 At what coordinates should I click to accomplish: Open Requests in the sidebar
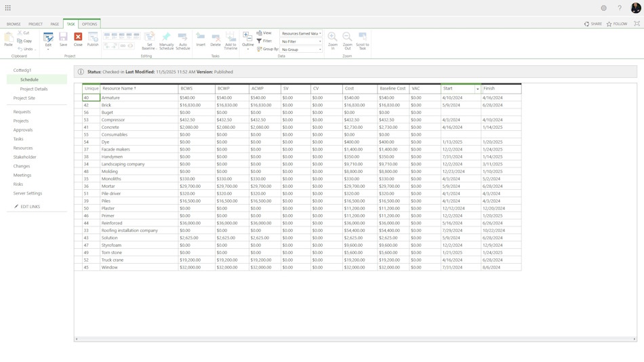coord(22,112)
